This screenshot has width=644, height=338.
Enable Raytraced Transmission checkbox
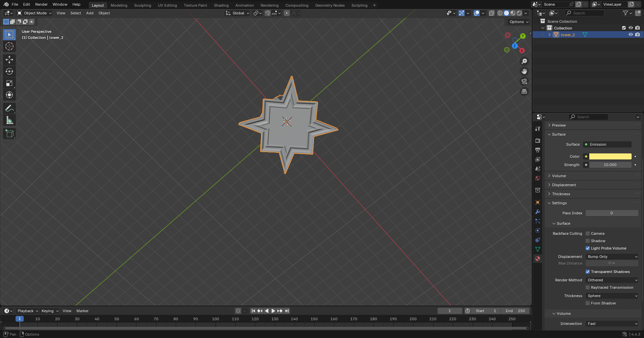click(588, 287)
